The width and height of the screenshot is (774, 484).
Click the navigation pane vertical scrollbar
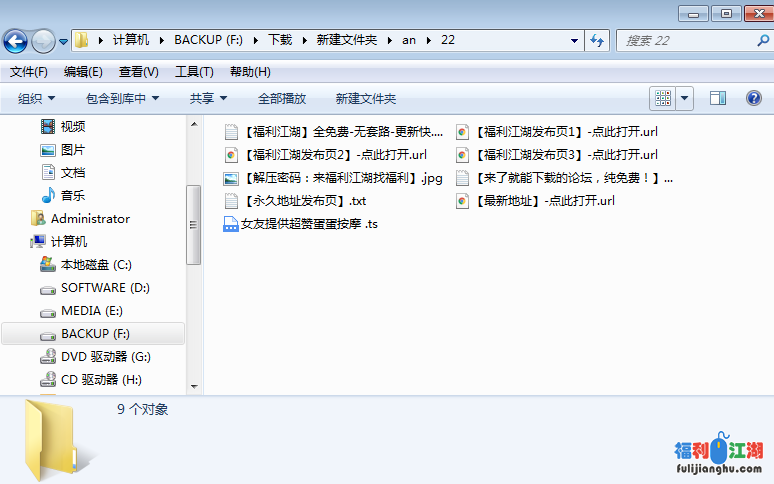point(194,225)
